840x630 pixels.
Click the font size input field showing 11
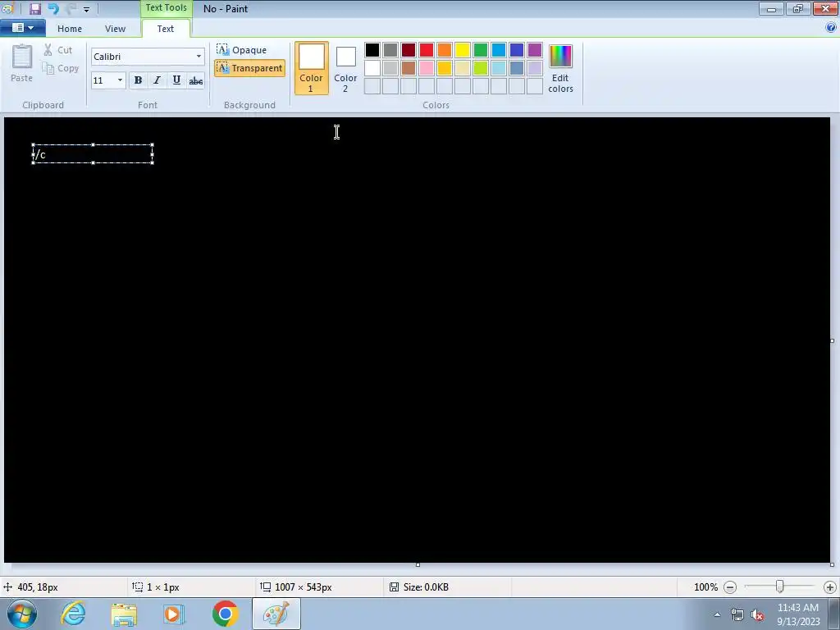pyautogui.click(x=103, y=80)
